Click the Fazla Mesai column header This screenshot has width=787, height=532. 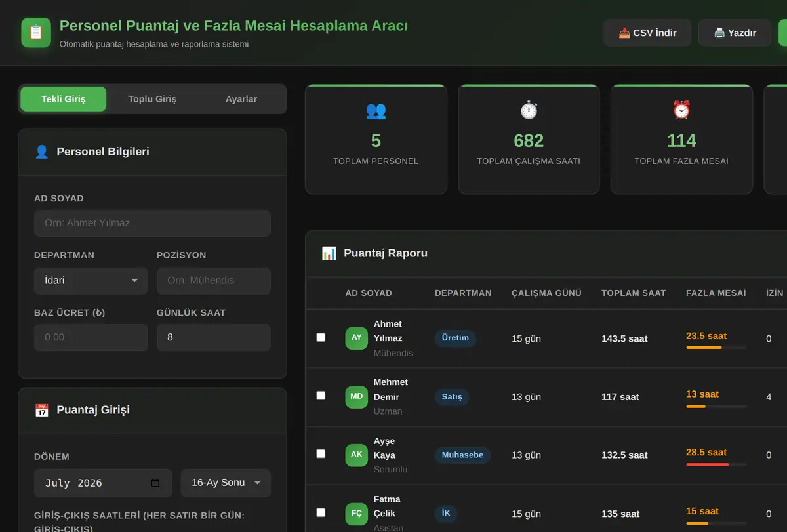[716, 293]
